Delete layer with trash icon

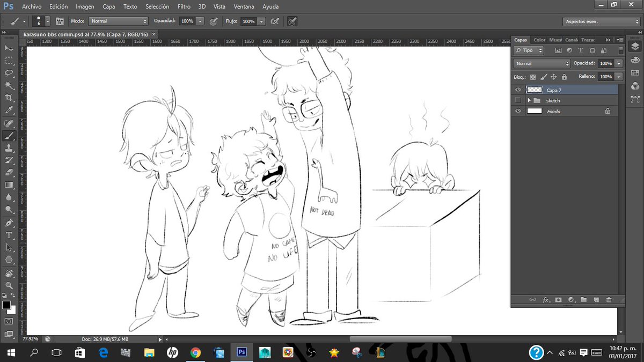(x=609, y=300)
